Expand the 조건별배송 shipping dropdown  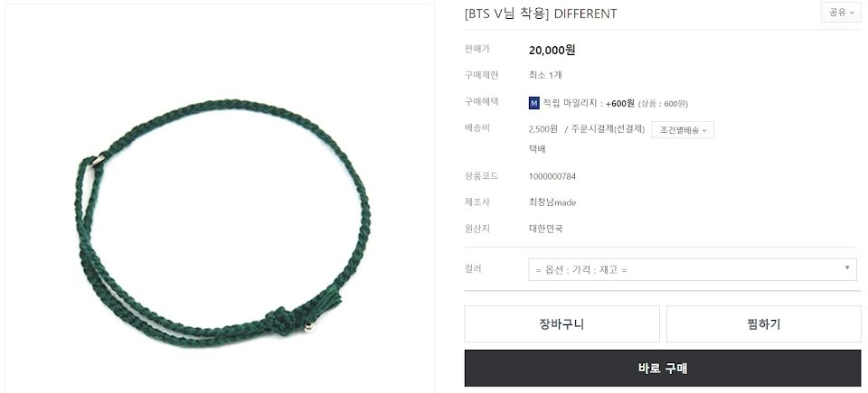[683, 130]
